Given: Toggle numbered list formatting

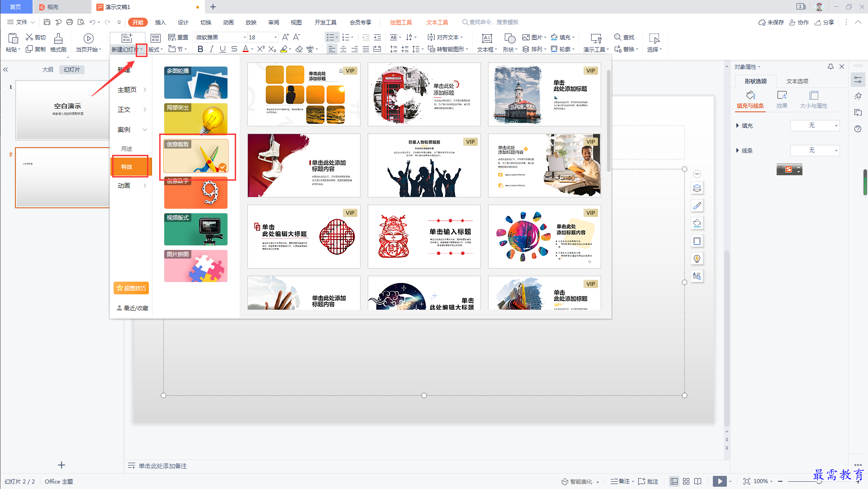Looking at the screenshot, I should pyautogui.click(x=346, y=37).
